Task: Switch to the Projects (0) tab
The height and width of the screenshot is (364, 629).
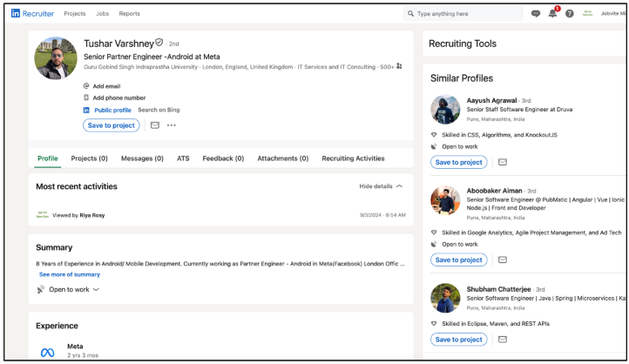Action: point(90,158)
